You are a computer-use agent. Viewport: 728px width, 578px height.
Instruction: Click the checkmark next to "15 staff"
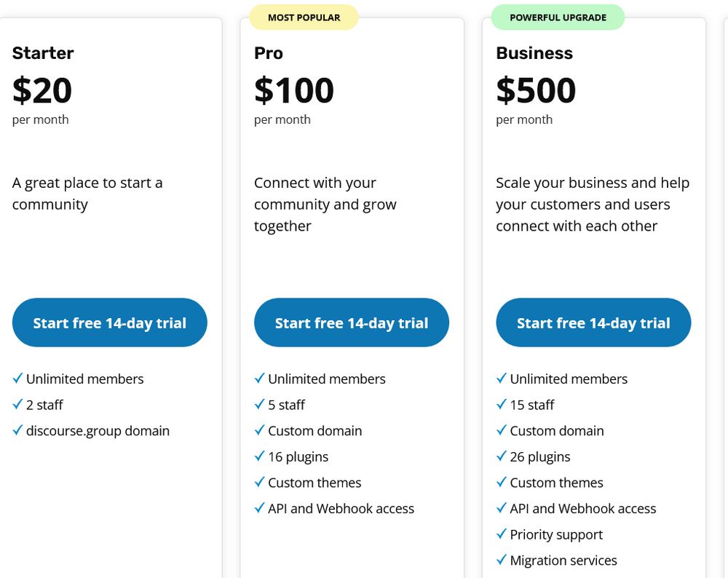pos(501,404)
